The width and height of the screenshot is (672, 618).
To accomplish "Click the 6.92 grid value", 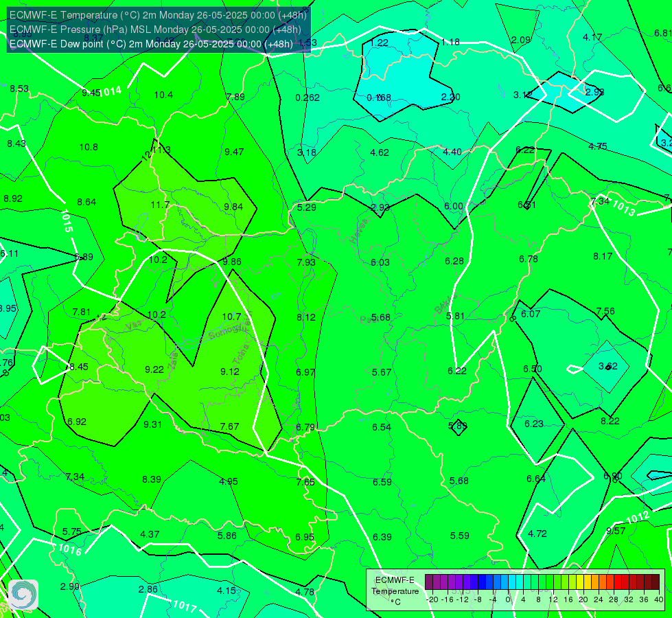I will [x=77, y=422].
